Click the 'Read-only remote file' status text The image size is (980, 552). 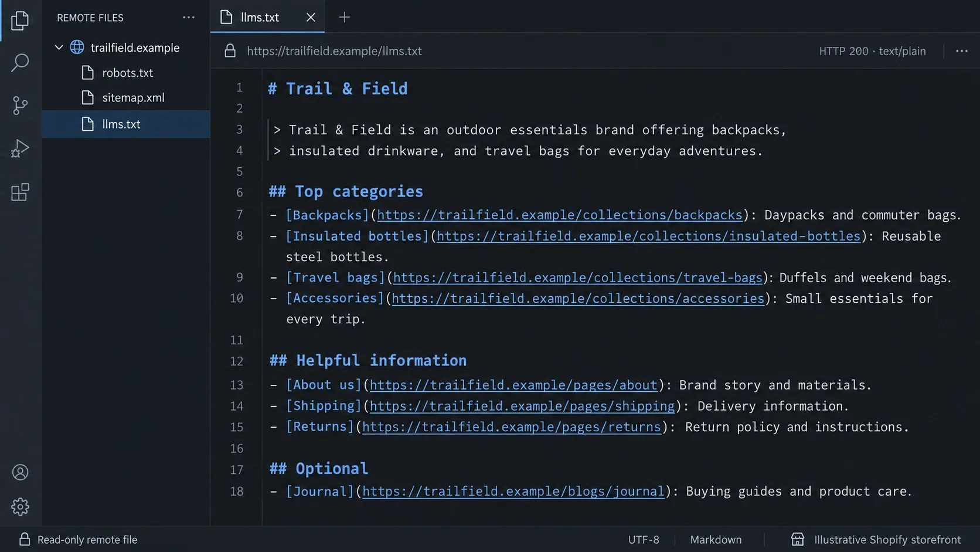pos(87,540)
